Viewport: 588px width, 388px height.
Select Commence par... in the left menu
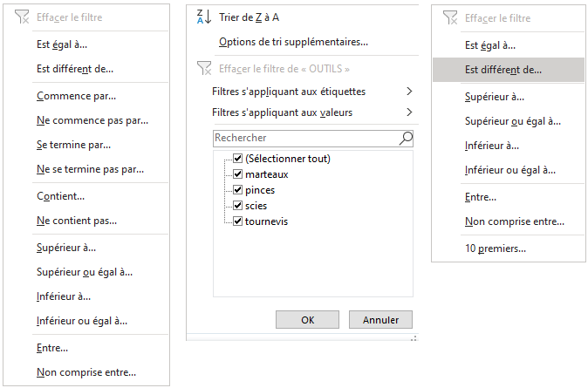pyautogui.click(x=76, y=96)
